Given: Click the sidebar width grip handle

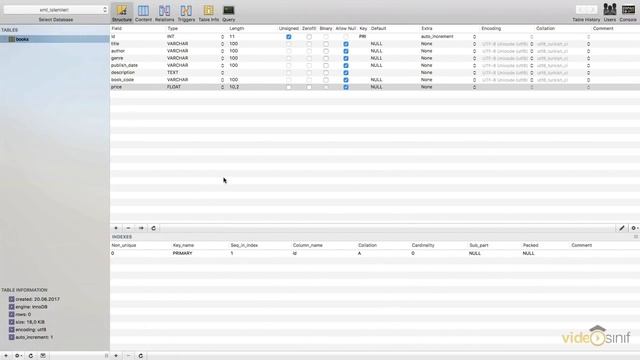Looking at the screenshot, I should [107, 356].
